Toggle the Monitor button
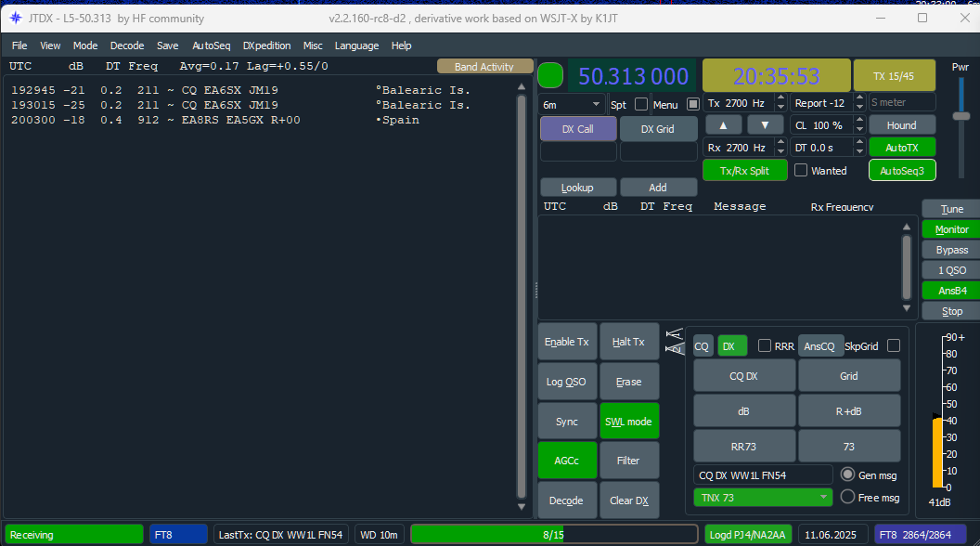Viewport: 980px width, 546px height. click(951, 229)
